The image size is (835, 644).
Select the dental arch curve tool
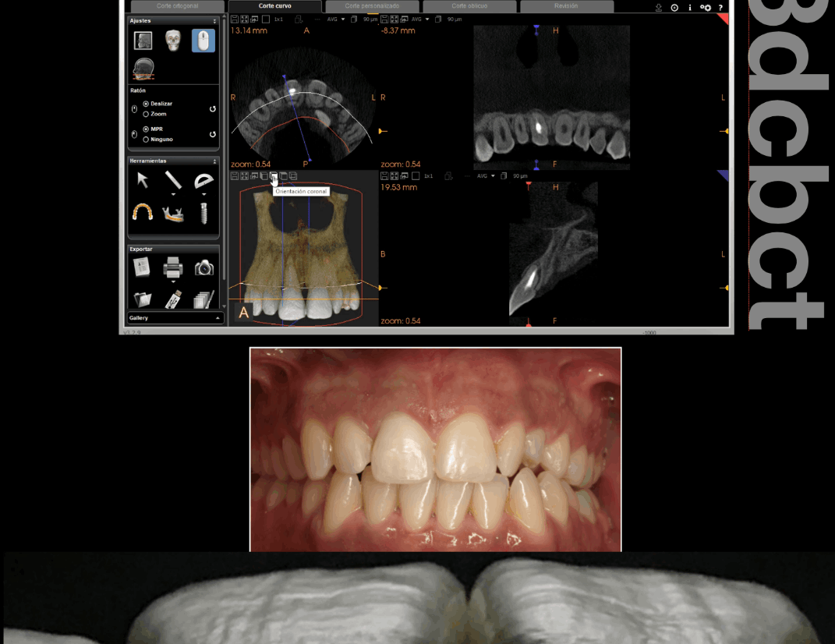[x=143, y=212]
